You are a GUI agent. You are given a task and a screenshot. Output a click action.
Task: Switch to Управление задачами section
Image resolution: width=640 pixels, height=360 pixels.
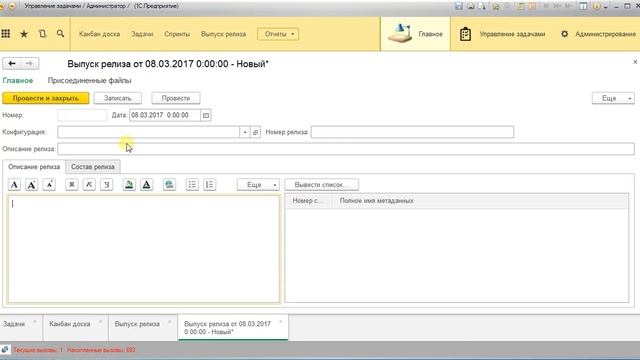tap(502, 34)
